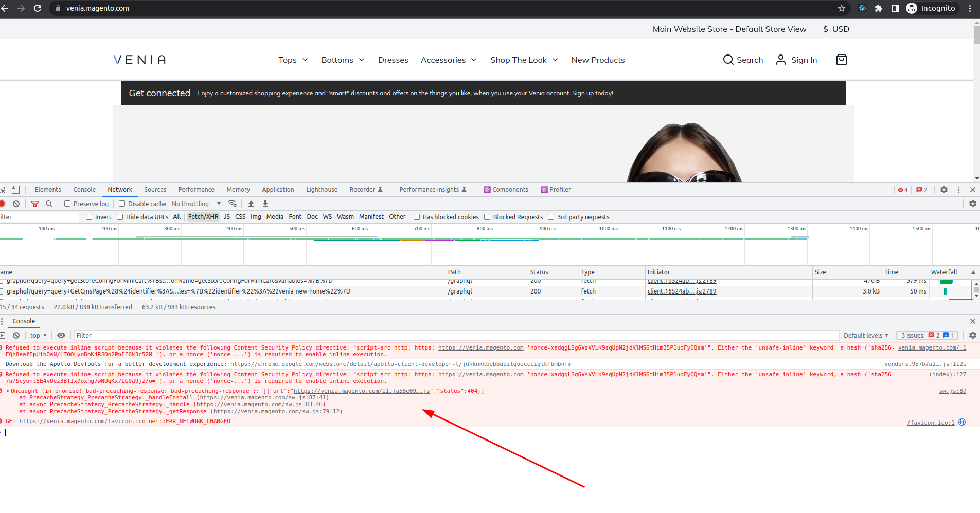Open the Default levels dropdown in Console

(866, 335)
